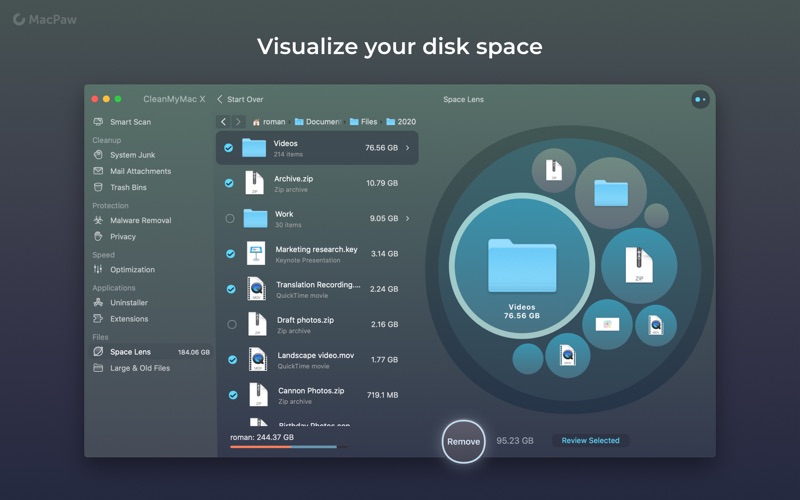Uncheck the Cannon Photos.zip checkbox
Viewport: 800px width, 500px height.
pos(233,395)
